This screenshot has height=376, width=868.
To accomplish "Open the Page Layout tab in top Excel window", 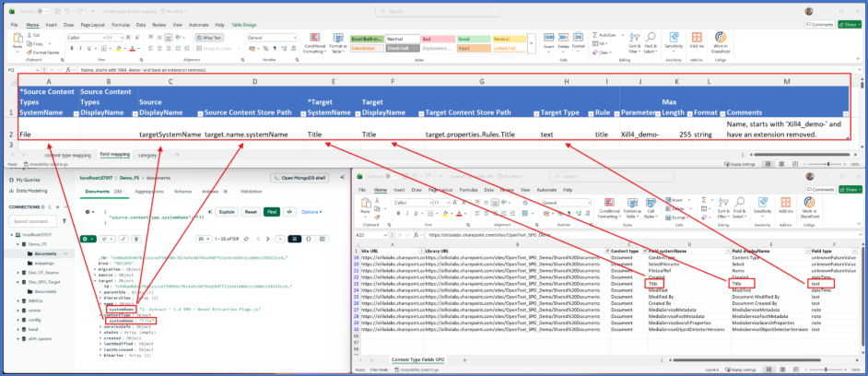I will [x=92, y=25].
